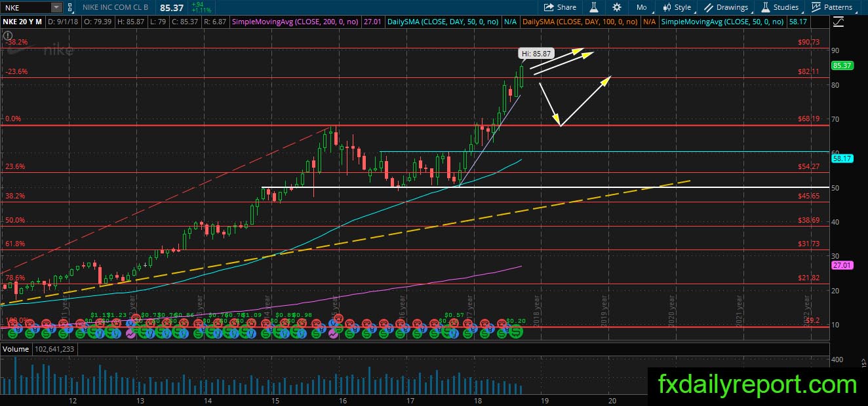Viewport: 868px width, 406px height.
Task: Click the $82.11 Fibonacci level label
Action: click(x=809, y=71)
